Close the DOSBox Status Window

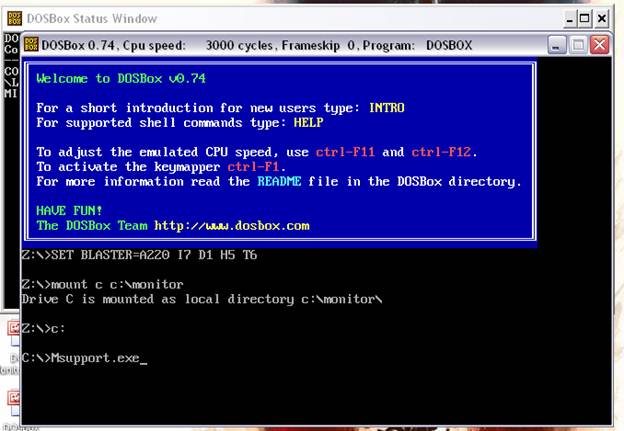point(603,18)
